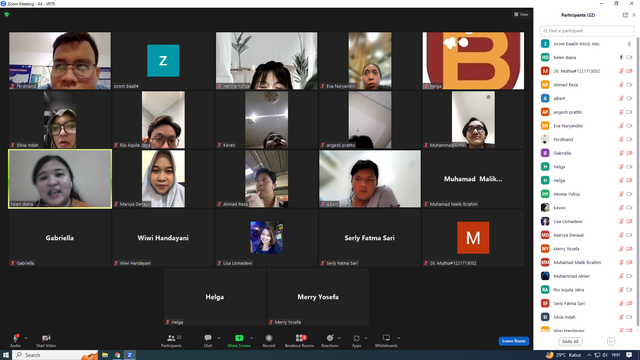Click Wiwi Handayani's name tile
The width and height of the screenshot is (640, 360).
[x=163, y=238]
